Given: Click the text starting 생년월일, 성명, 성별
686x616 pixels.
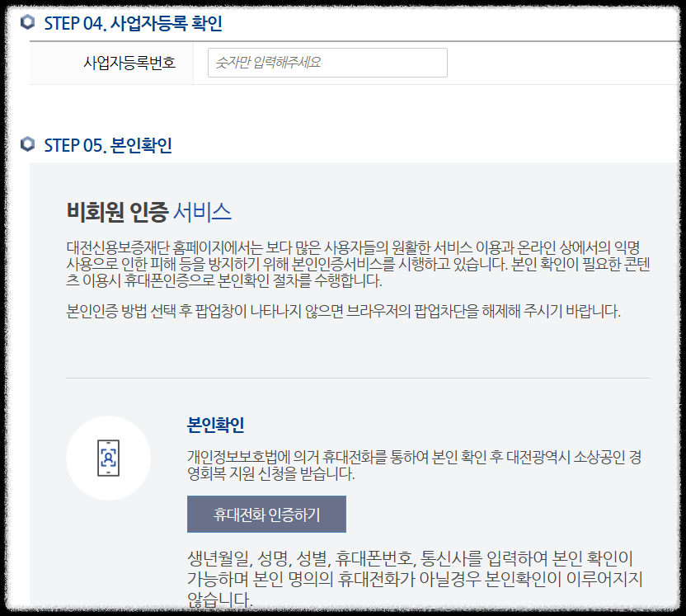Looking at the screenshot, I should [x=415, y=579].
